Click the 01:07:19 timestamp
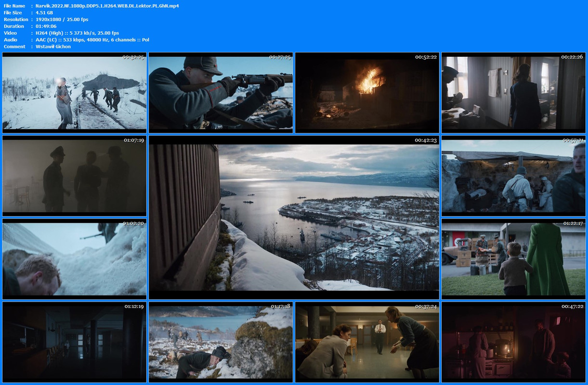This screenshot has width=588, height=385. coord(133,140)
